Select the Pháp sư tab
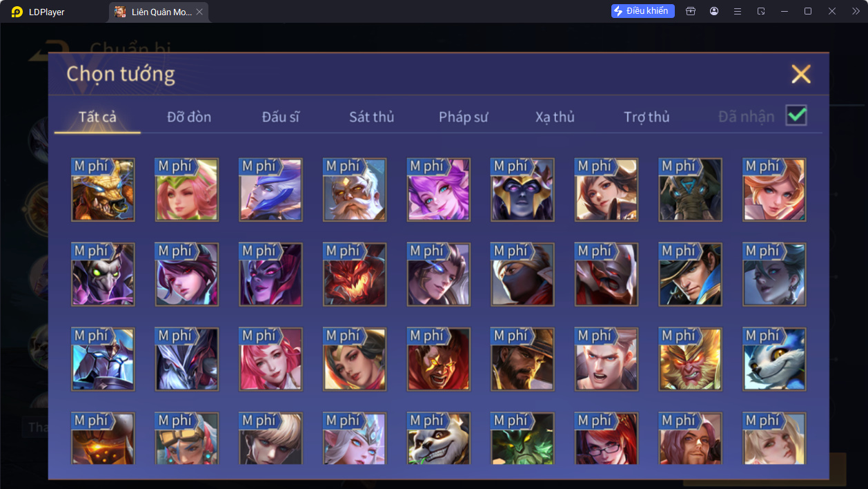The image size is (868, 489). tap(463, 117)
